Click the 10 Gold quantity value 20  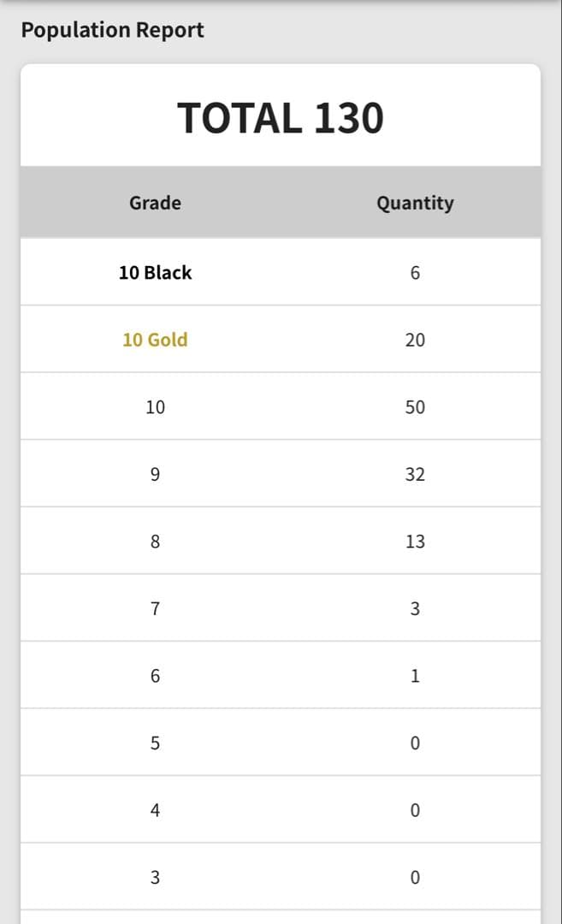click(x=415, y=340)
